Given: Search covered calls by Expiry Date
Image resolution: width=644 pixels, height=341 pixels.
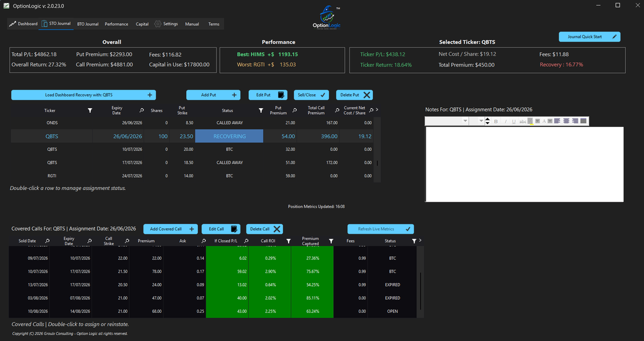Looking at the screenshot, I should click(x=90, y=241).
